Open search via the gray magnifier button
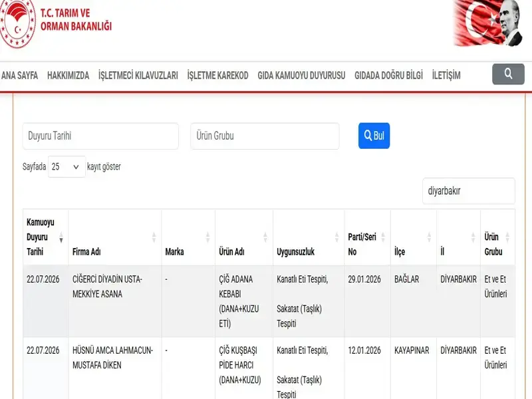Viewport: 532px width, 399px height. (x=508, y=74)
